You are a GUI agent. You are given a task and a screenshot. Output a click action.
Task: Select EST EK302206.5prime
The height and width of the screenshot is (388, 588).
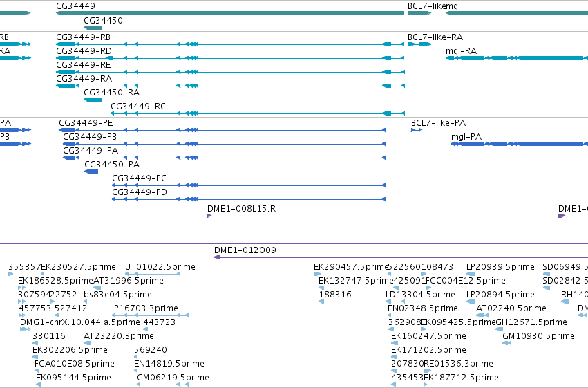pos(70,350)
